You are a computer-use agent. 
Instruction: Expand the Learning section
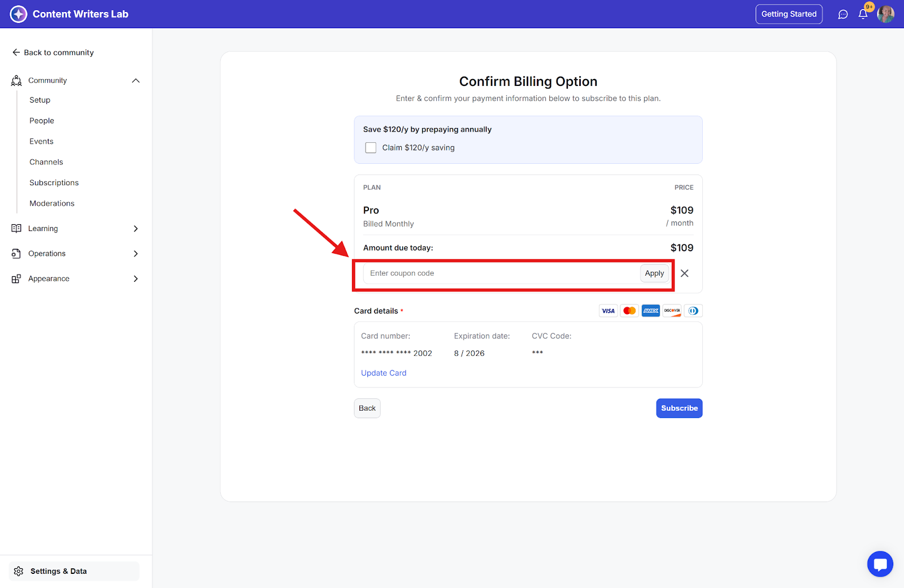pos(136,229)
